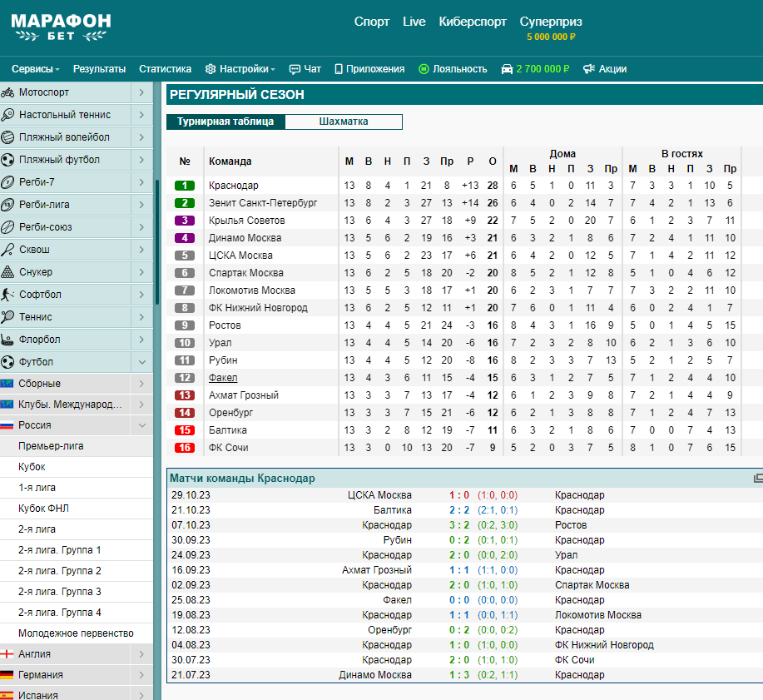Open the Киберспорт section
763x700 pixels.
tap(473, 22)
